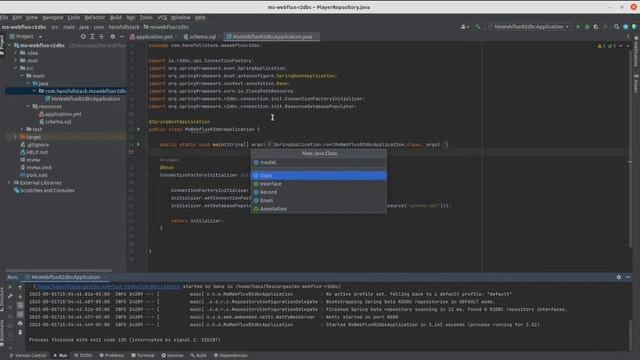Click trash Clear All icon in Run panel

(20, 333)
